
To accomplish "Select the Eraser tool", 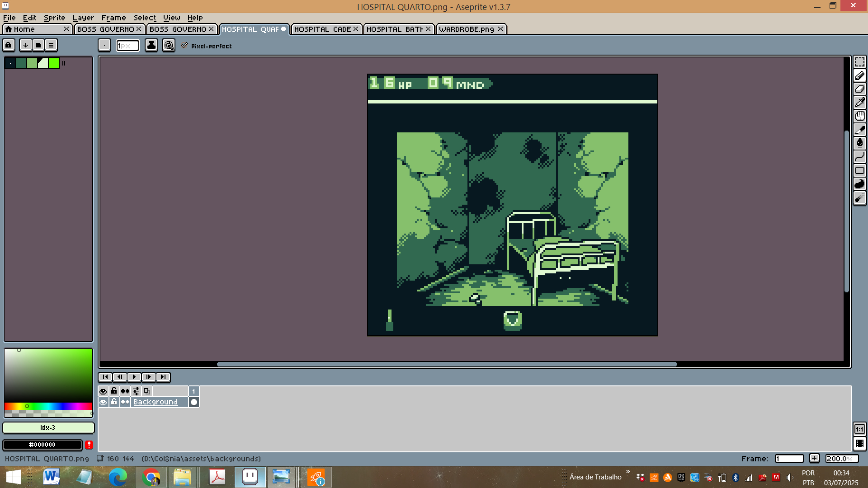I will click(x=859, y=89).
